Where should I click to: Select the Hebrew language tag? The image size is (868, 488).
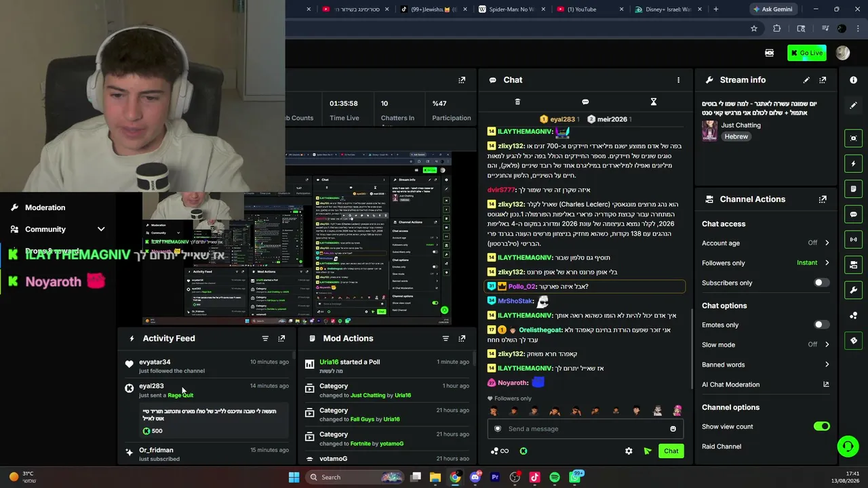(736, 136)
